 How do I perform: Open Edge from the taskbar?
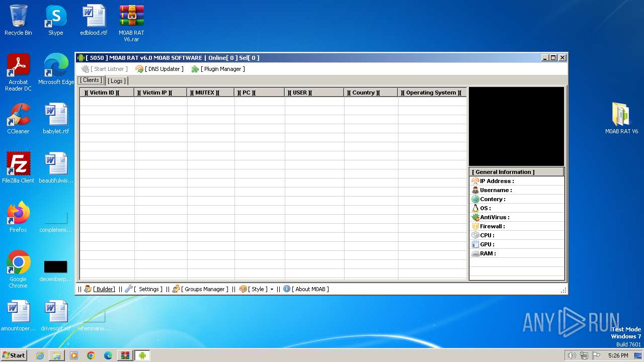108,355
